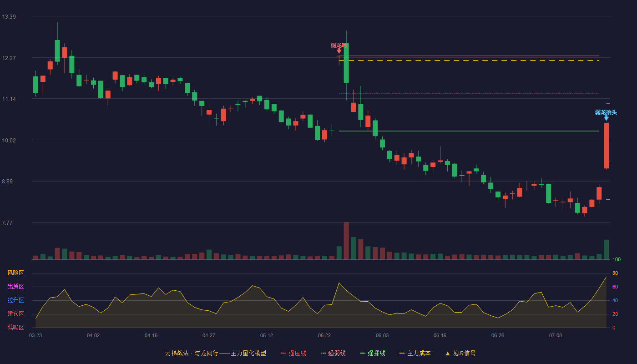Toggle the 强压线 legend item
Image resolution: width=637 pixels, height=364 pixels.
click(x=293, y=353)
